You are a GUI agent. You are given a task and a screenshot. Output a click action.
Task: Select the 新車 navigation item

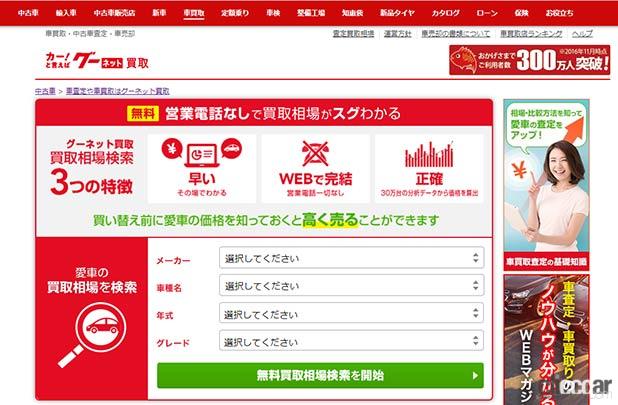159,13
